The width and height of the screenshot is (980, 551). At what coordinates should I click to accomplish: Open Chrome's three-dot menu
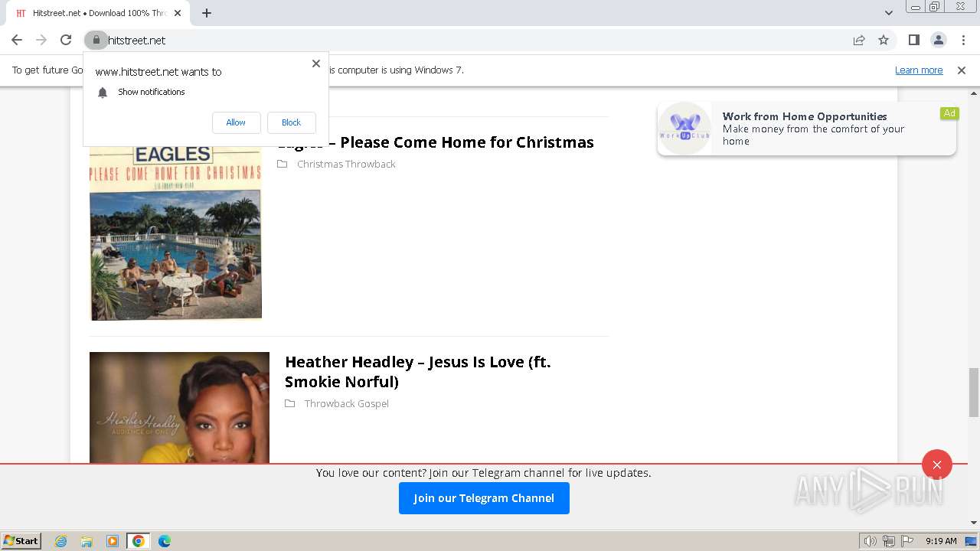tap(963, 40)
